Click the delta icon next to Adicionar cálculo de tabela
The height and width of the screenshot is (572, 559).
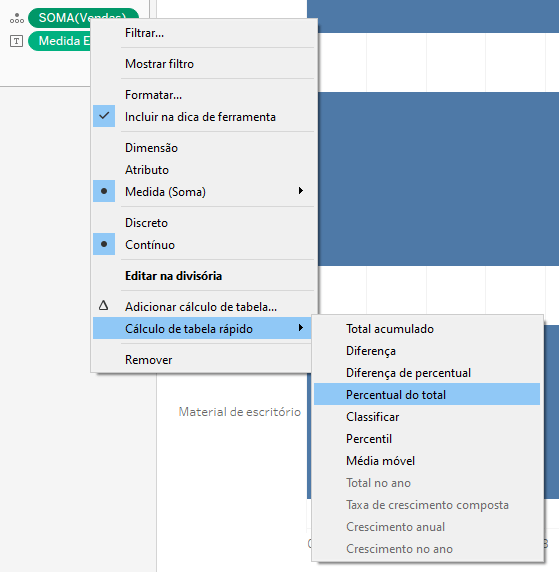coord(103,305)
